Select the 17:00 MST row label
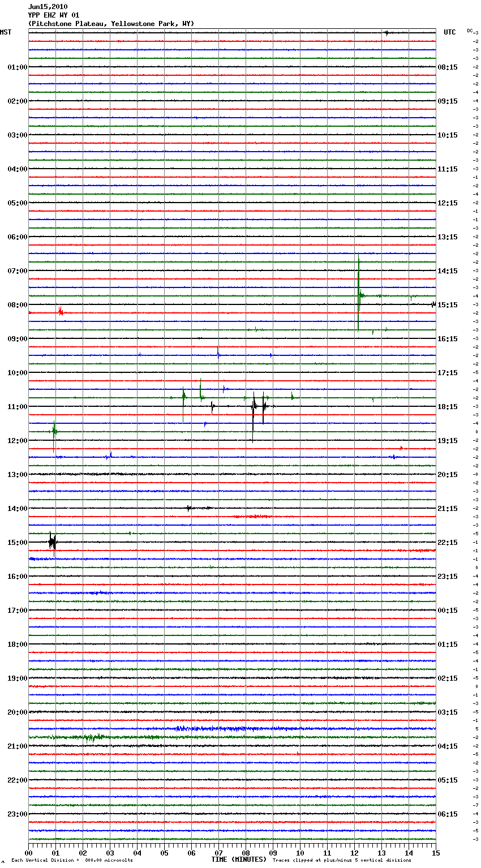The width and height of the screenshot is (481, 868). [x=18, y=611]
